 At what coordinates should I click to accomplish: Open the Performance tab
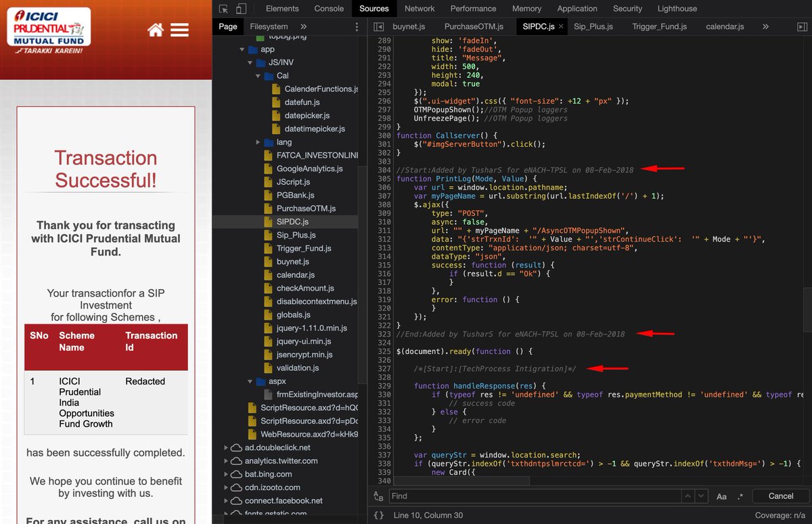[x=473, y=9]
